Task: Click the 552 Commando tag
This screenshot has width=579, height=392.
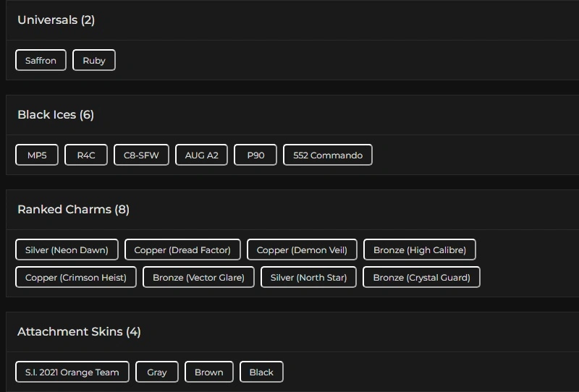Action: pos(328,155)
